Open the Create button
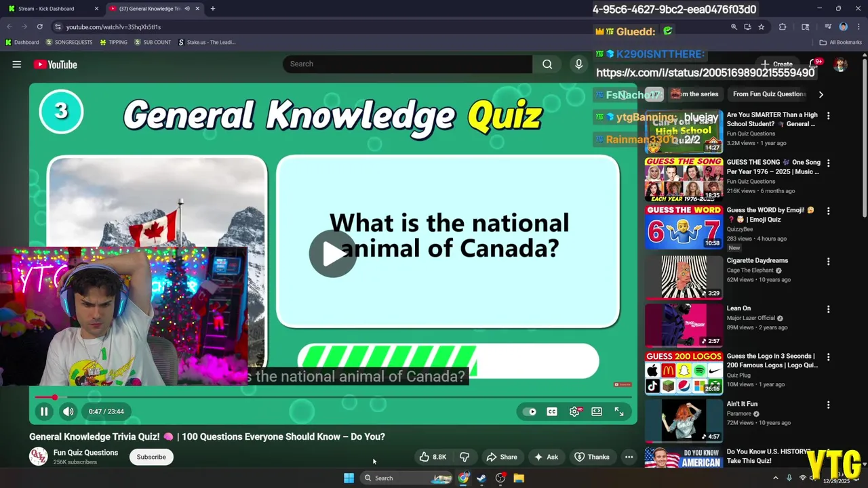Viewport: 868px width, 488px height. [x=776, y=64]
